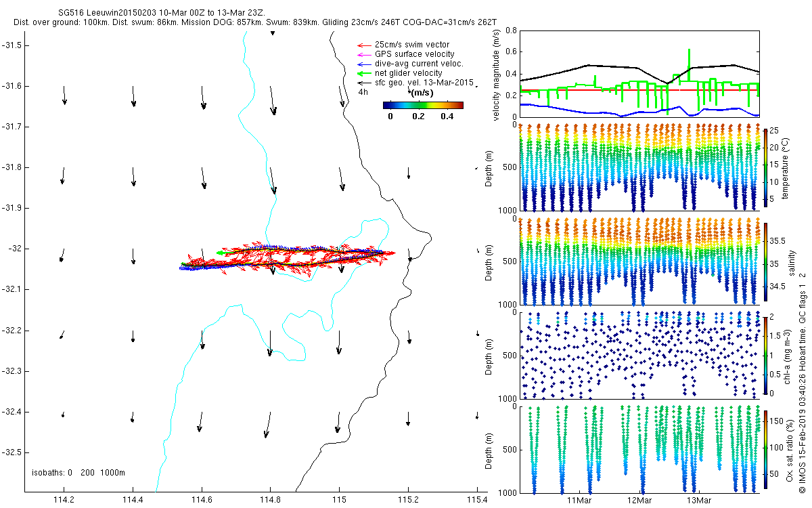Click the '25' temperature colorbar tick

(x=775, y=129)
